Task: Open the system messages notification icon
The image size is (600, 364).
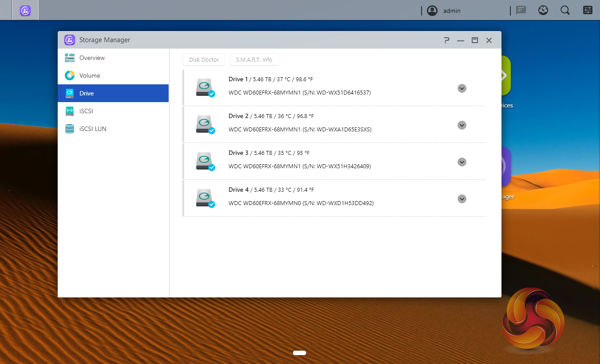Action: pyautogui.click(x=521, y=10)
